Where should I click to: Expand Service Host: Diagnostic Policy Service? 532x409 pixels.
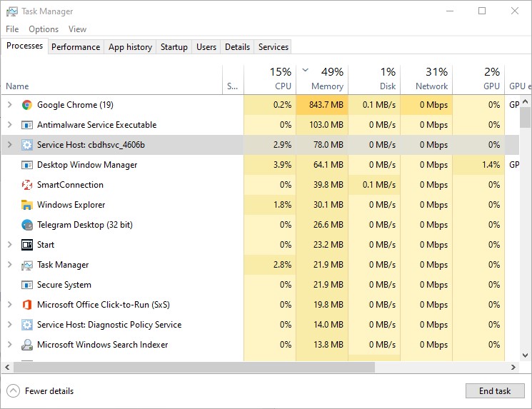click(x=9, y=325)
